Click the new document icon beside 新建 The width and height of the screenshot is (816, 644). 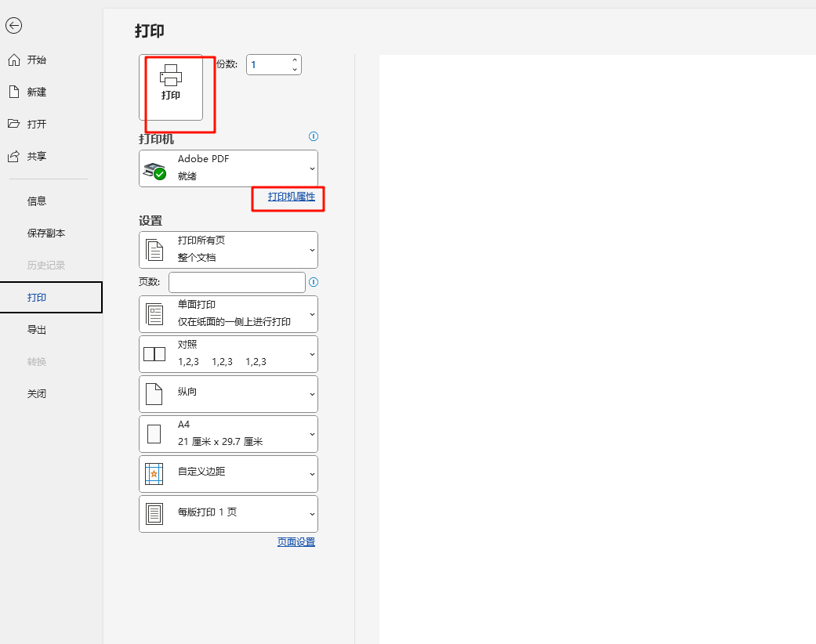point(14,92)
